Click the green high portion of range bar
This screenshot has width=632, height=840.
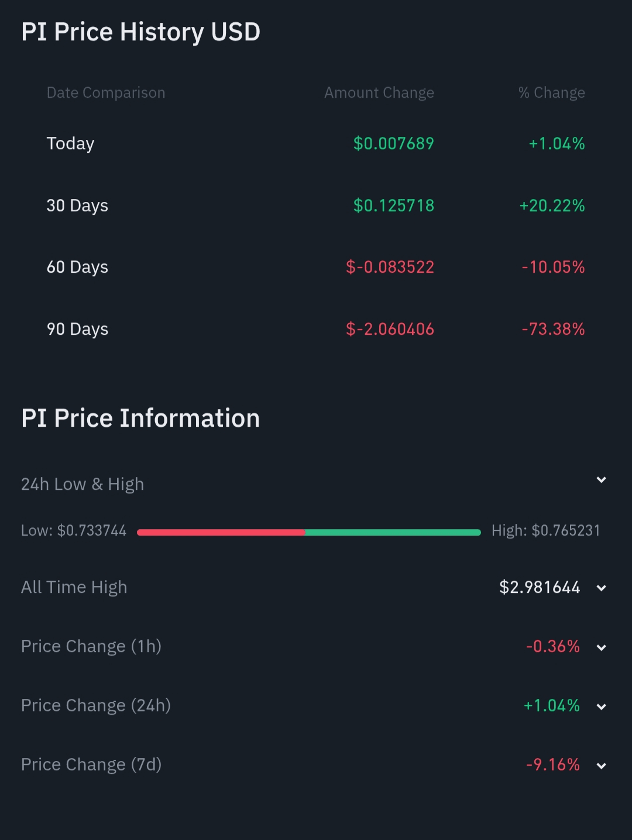coord(392,532)
